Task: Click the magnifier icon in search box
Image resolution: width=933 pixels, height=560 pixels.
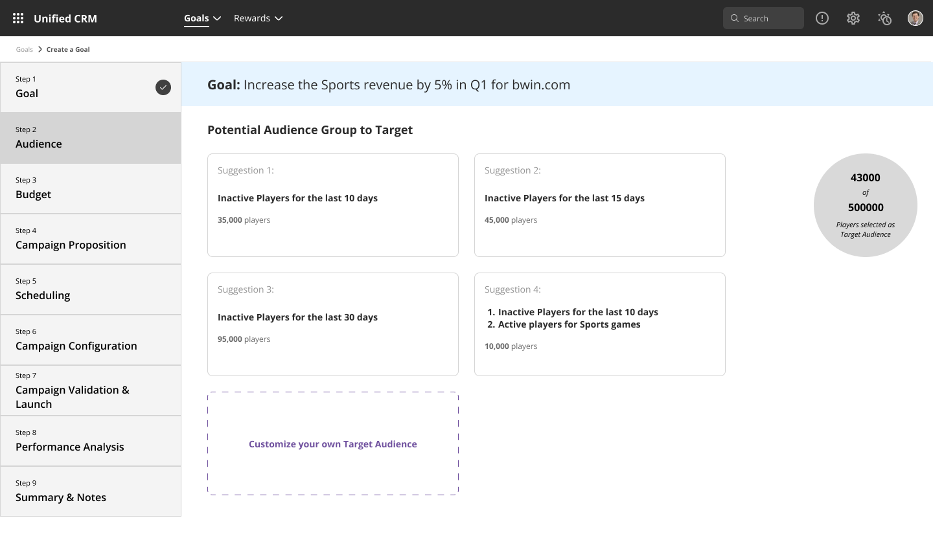Action: (735, 18)
